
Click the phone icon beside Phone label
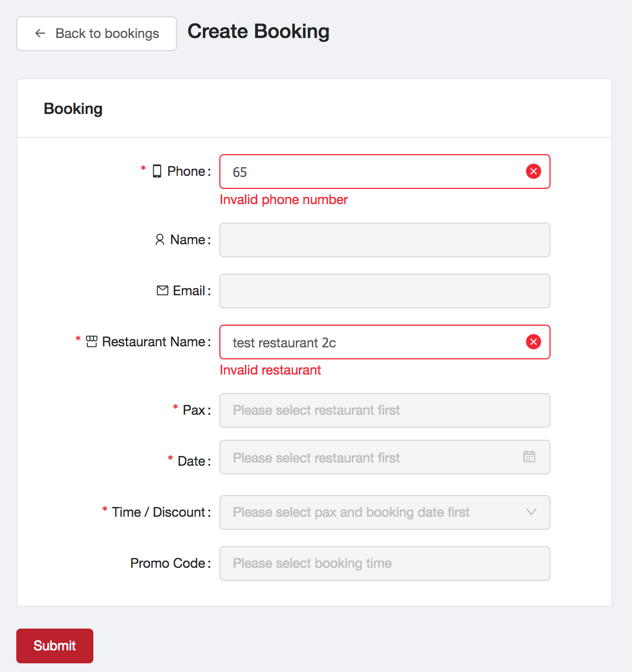tap(157, 171)
